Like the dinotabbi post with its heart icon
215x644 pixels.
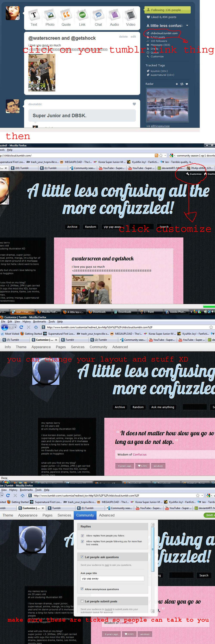pos(134,104)
